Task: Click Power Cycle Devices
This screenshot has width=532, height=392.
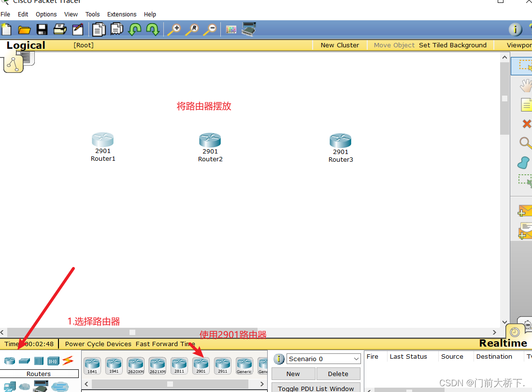Action: coord(98,344)
